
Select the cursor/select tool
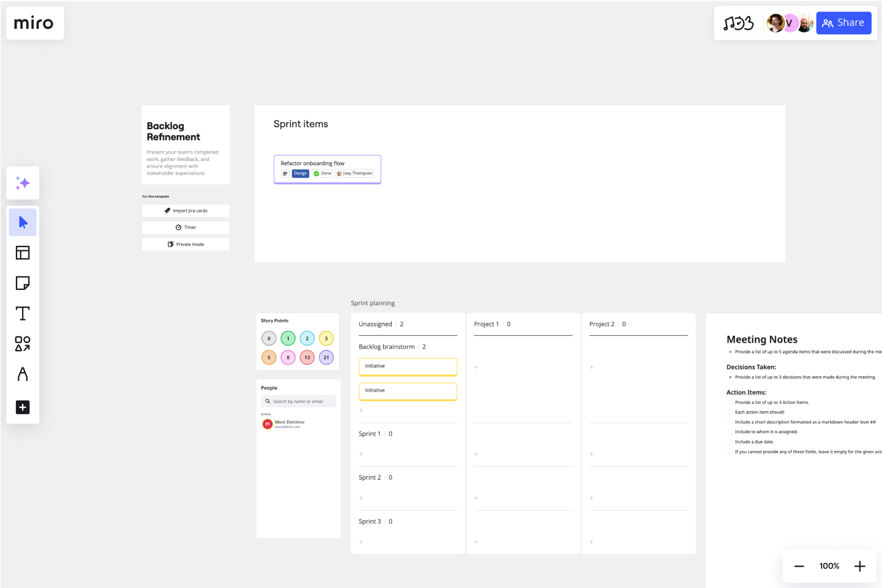point(23,222)
